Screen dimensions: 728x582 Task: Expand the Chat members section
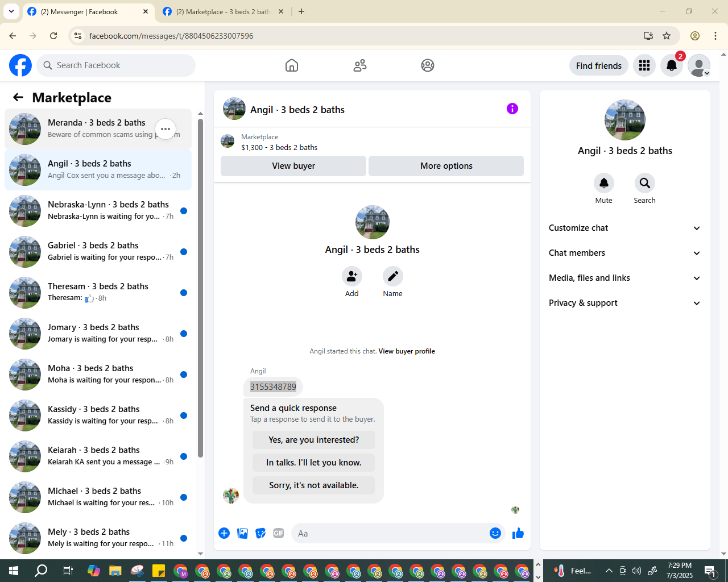625,253
